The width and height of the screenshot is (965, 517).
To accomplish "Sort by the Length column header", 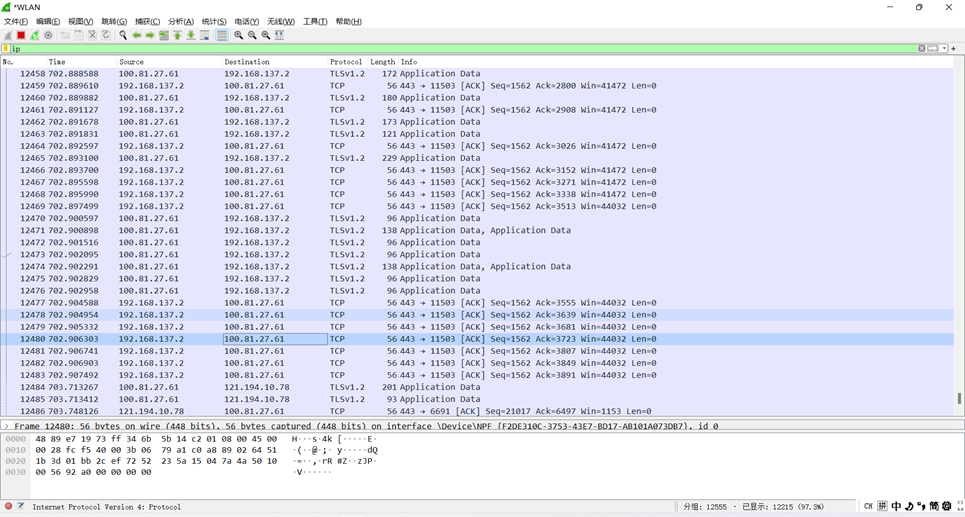I will [383, 62].
